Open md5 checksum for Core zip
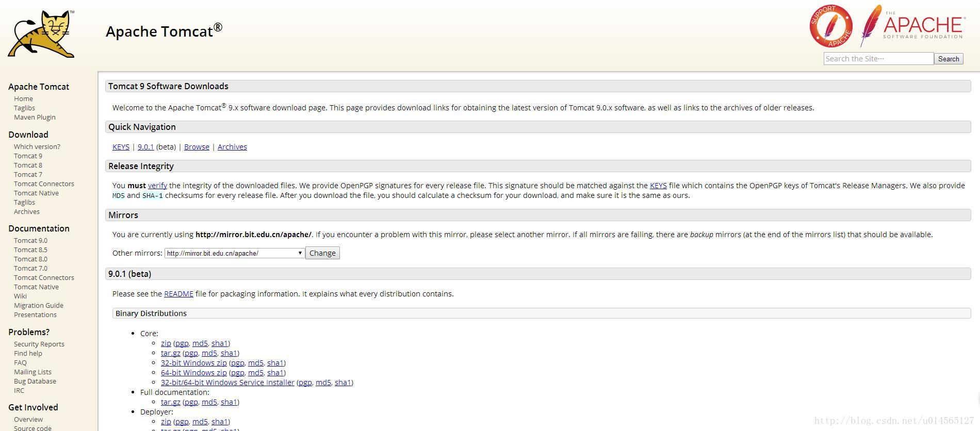980x431 pixels. click(x=200, y=343)
